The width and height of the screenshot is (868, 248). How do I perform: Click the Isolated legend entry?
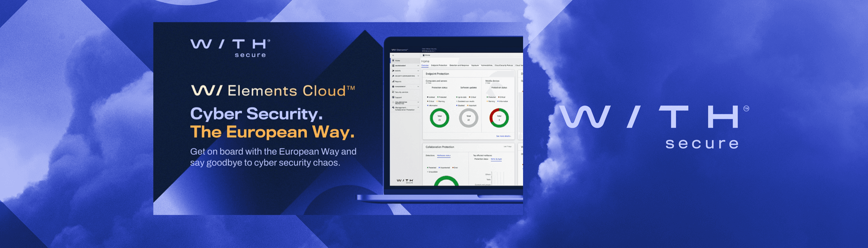click(x=431, y=97)
